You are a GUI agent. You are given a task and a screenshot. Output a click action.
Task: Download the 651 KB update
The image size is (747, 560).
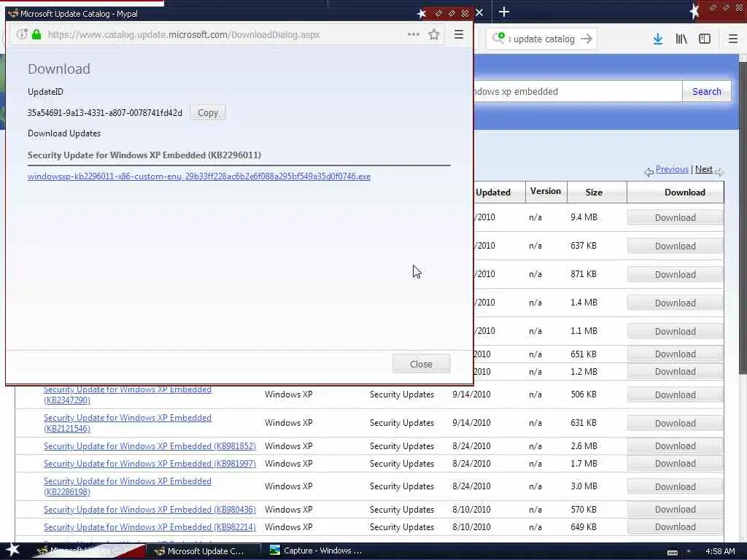[x=675, y=354]
